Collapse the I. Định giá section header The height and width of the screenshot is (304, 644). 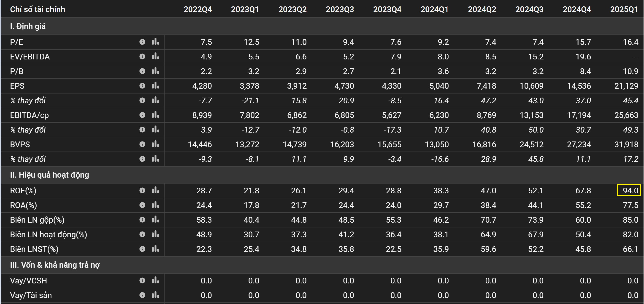coord(28,26)
